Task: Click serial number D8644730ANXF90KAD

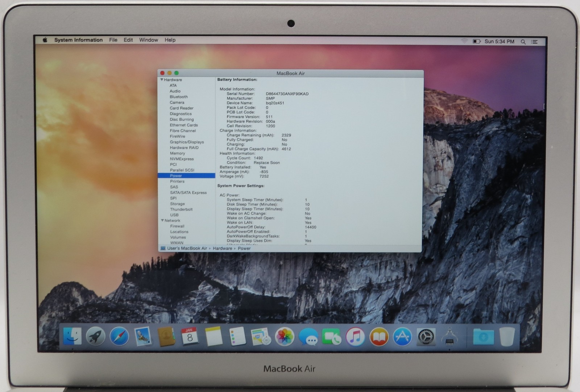Action: point(287,94)
